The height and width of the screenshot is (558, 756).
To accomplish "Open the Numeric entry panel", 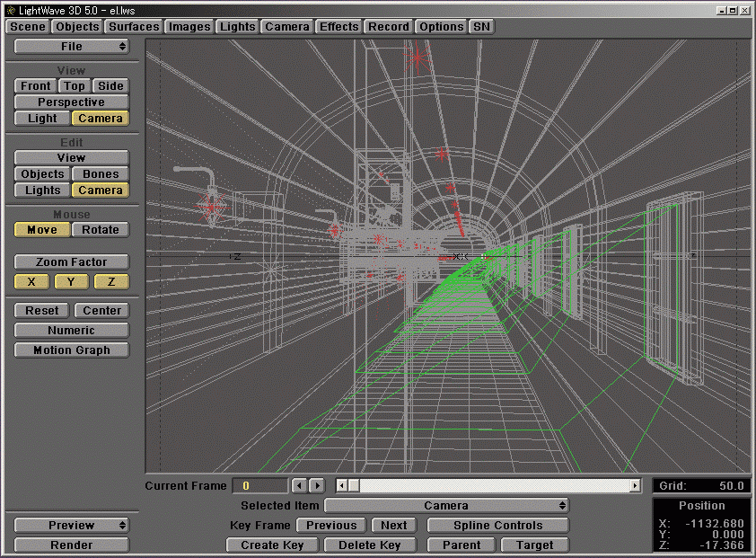I will 71,330.
